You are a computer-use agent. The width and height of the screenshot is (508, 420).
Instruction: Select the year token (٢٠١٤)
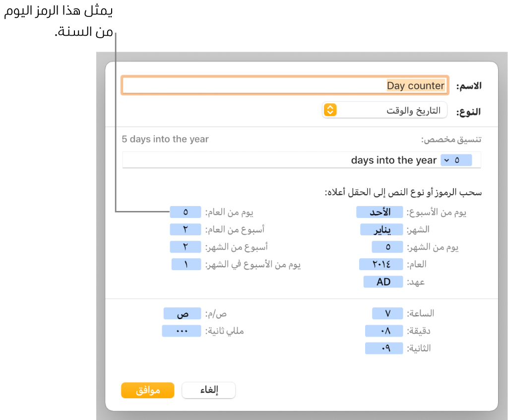(x=381, y=265)
